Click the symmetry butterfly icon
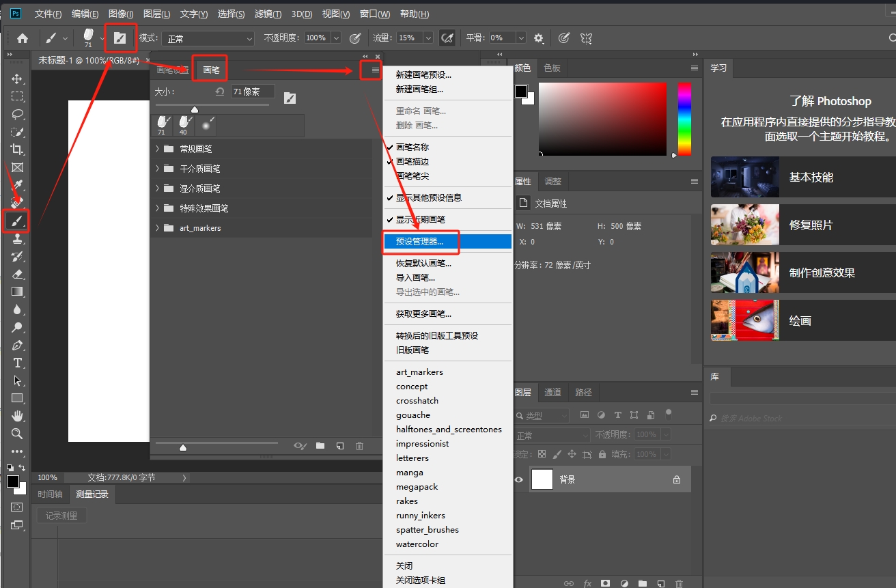 click(x=585, y=38)
